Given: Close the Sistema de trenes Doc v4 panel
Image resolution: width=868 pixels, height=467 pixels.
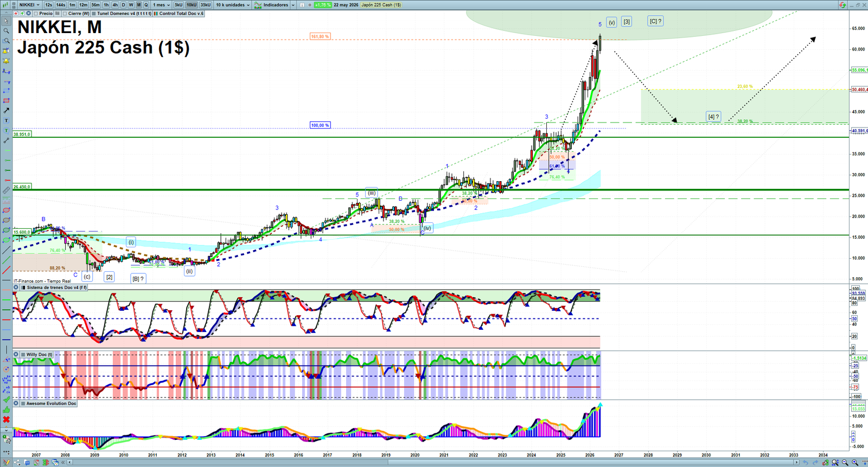Looking at the screenshot, I should (16, 287).
